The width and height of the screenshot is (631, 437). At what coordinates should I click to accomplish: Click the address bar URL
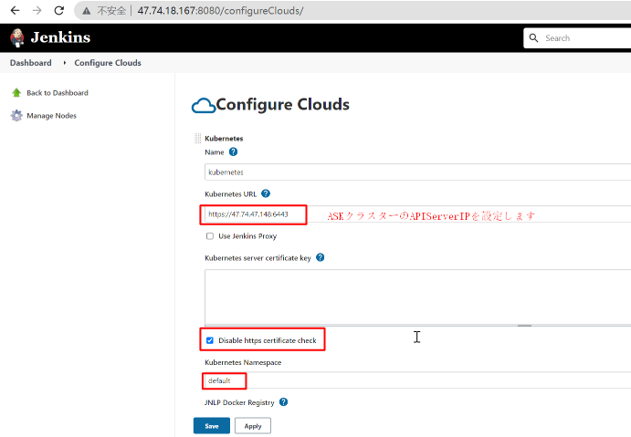(x=220, y=11)
